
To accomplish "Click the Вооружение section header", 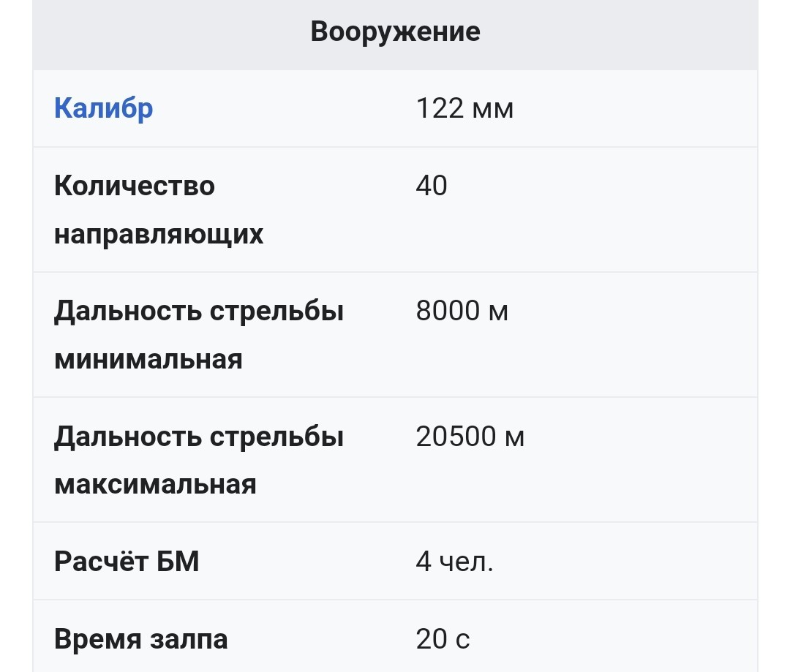I will coord(395,31).
